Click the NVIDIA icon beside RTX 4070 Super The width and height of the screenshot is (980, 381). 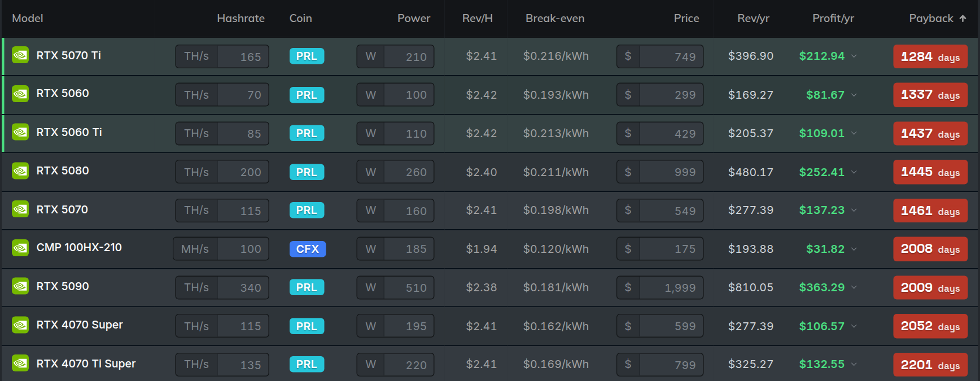click(x=20, y=325)
